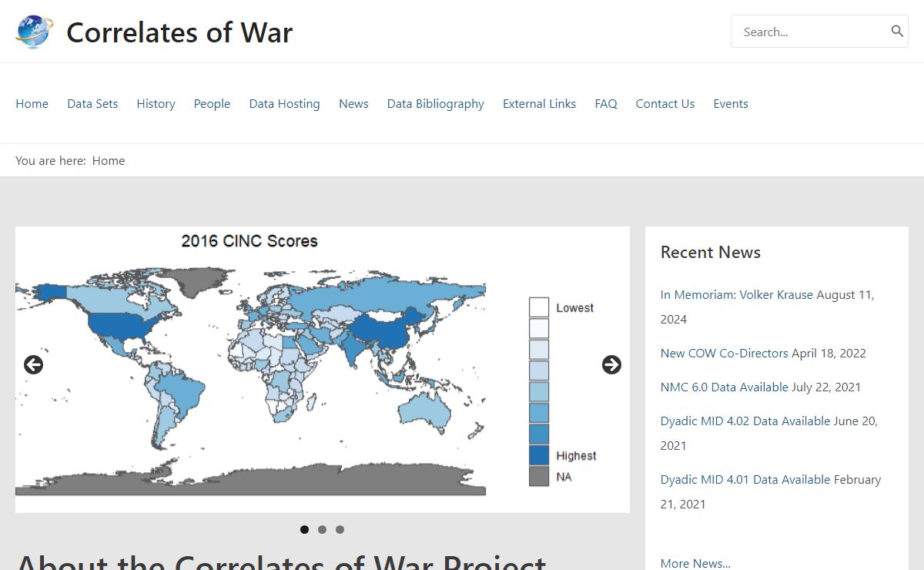Open Dyadic MID 4.02 Data Available link
The image size is (924, 570).
[745, 421]
